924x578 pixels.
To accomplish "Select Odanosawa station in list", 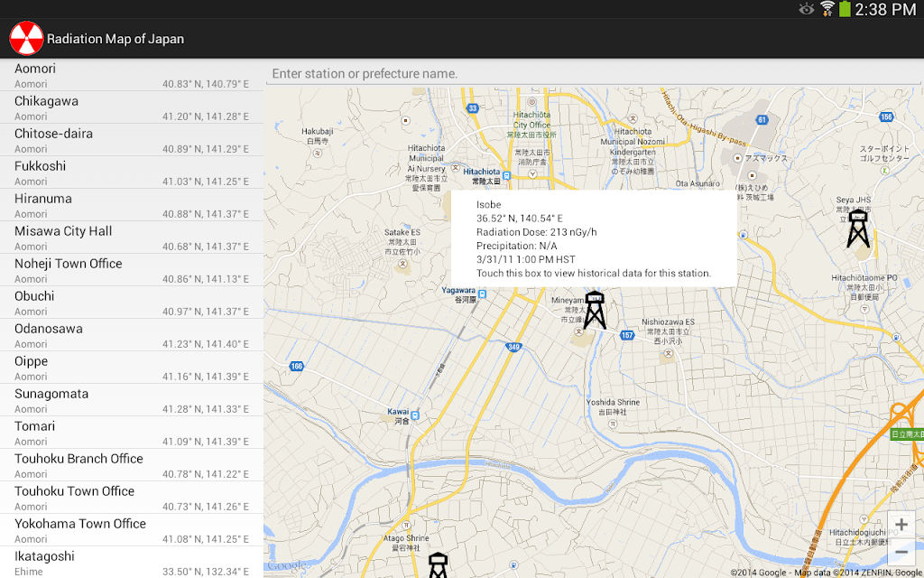I will coord(132,335).
